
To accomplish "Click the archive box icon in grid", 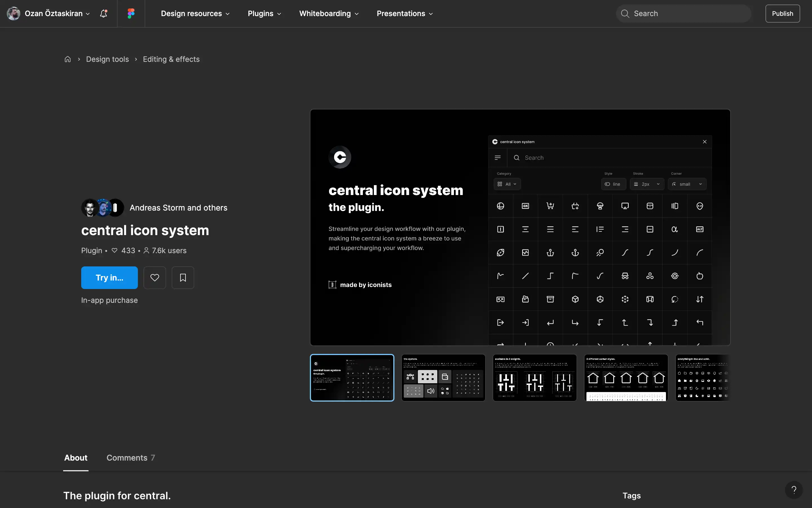I will (x=550, y=299).
